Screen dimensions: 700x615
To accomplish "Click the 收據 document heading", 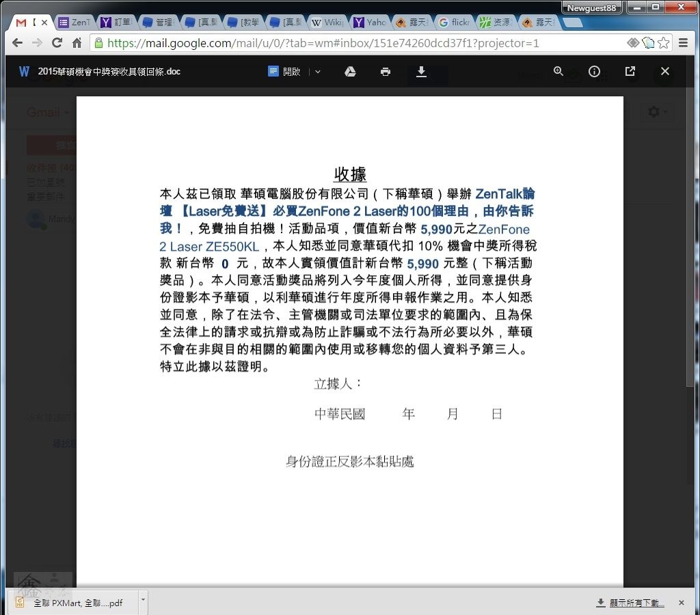I will (x=350, y=174).
